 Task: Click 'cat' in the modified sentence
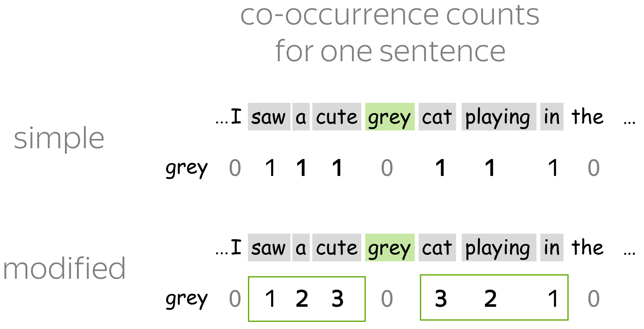[437, 247]
